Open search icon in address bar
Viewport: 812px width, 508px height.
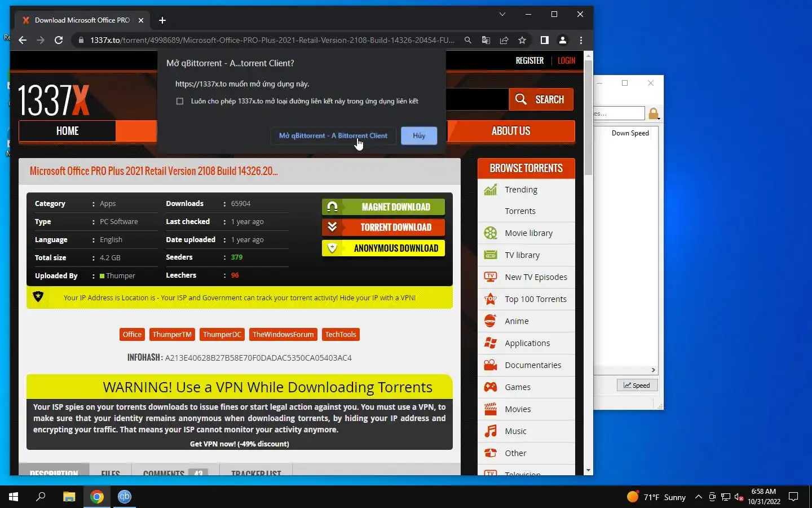tap(467, 40)
